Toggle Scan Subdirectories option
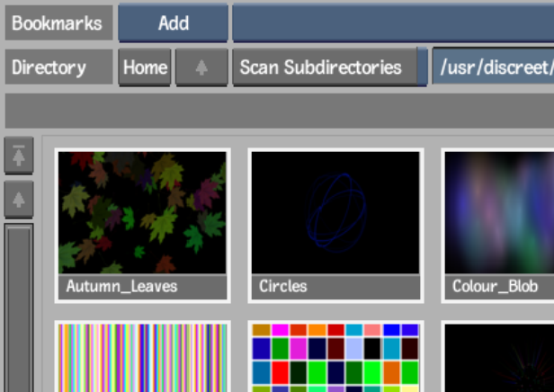Image resolution: width=554 pixels, height=392 pixels. [330, 67]
